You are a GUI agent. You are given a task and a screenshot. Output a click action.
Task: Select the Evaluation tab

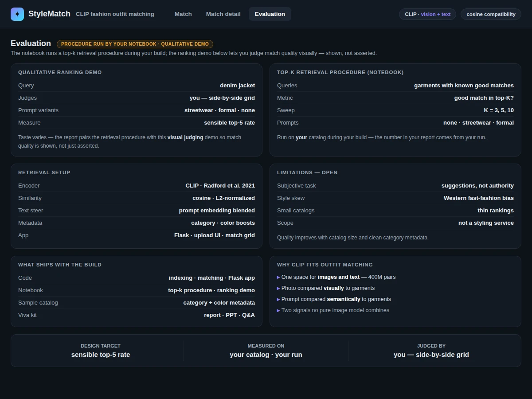coord(270,14)
